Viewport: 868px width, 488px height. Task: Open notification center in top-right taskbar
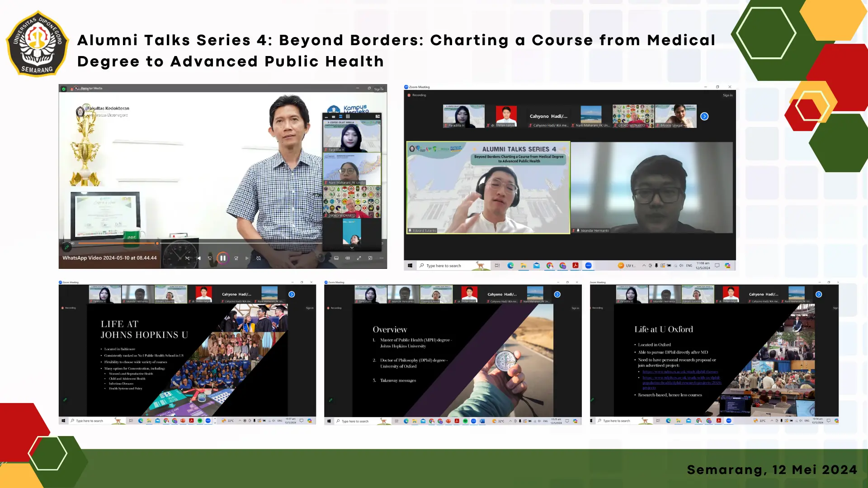pyautogui.click(x=717, y=266)
